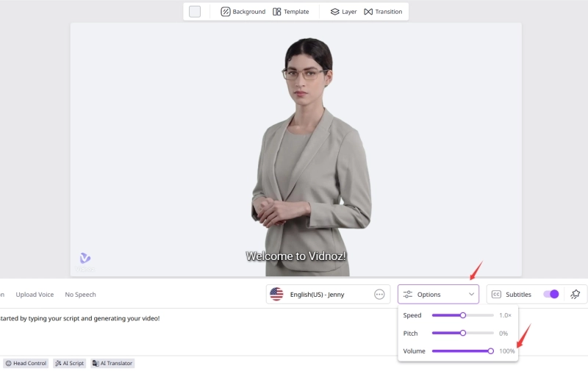Click the Speed slider handle
Image resolution: width=588 pixels, height=374 pixels.
point(463,315)
